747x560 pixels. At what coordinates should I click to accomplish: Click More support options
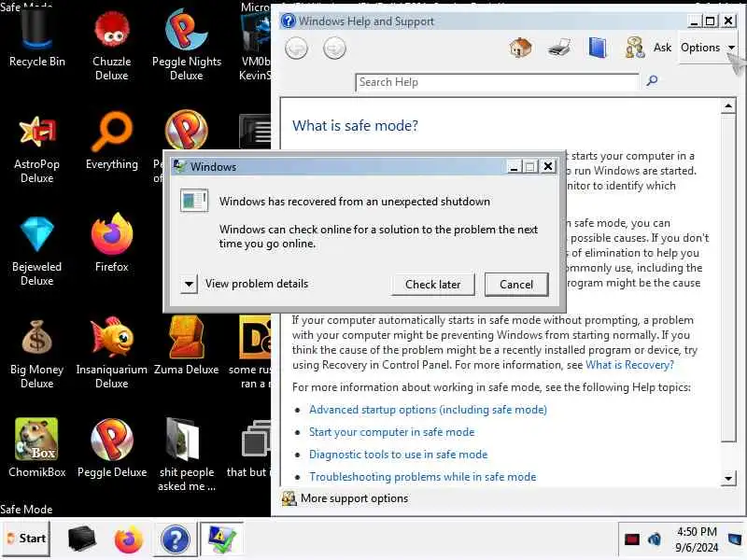[354, 498]
